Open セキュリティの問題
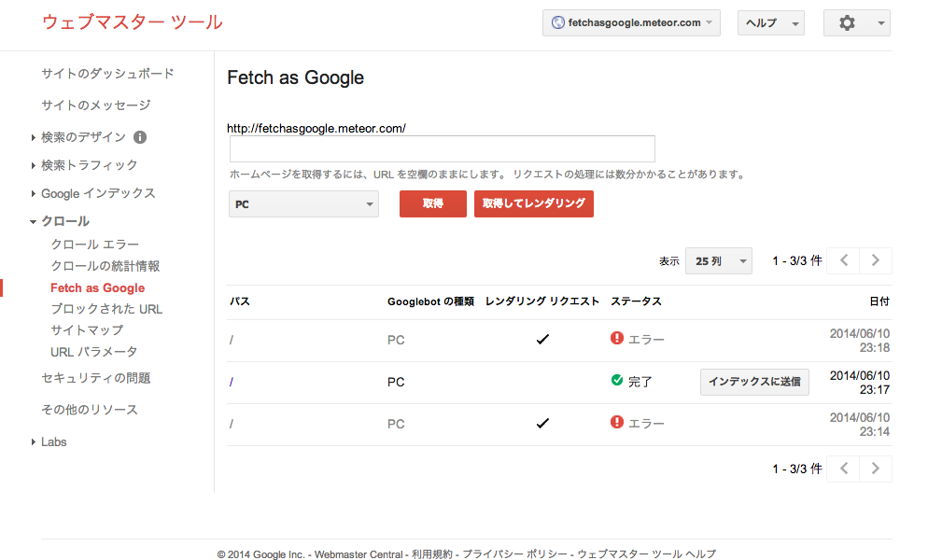 tap(96, 378)
